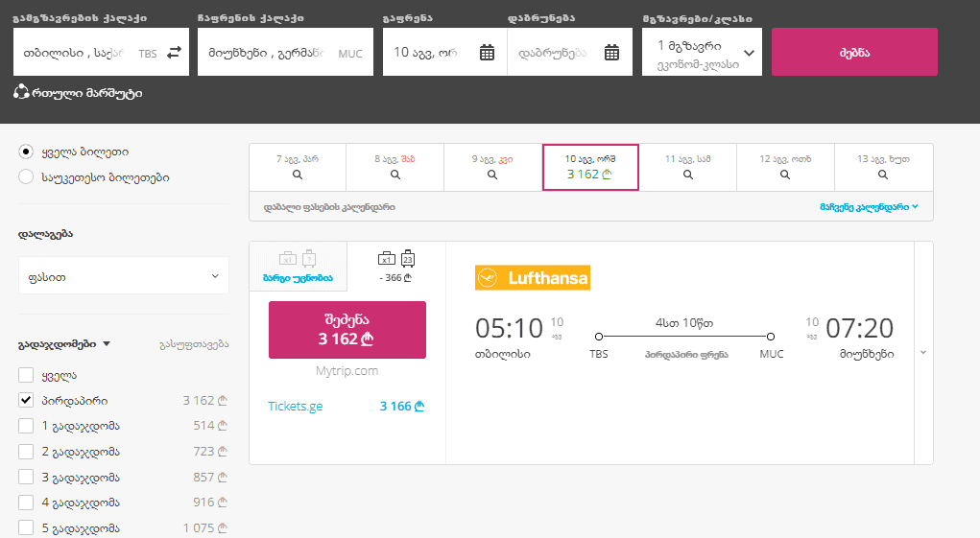This screenshot has width=980, height=538.
Task: Open passengers and class dropdown
Action: coord(702,53)
